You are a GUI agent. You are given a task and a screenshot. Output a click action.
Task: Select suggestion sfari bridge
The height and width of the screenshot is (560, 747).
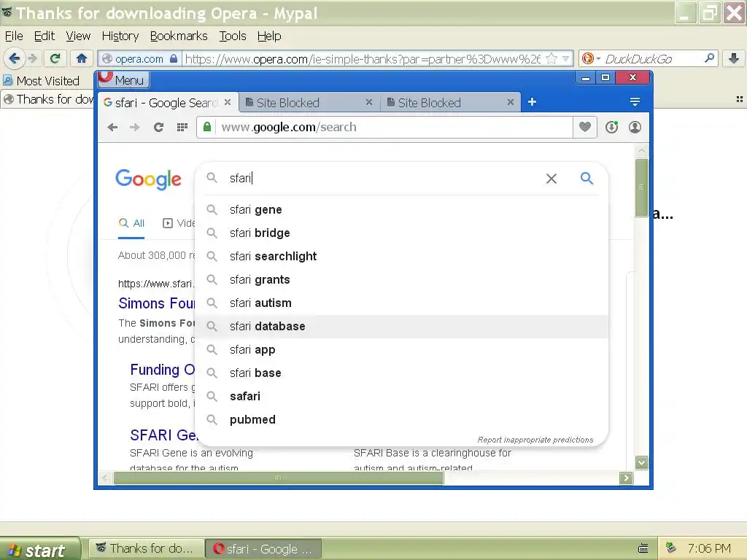pyautogui.click(x=402, y=233)
